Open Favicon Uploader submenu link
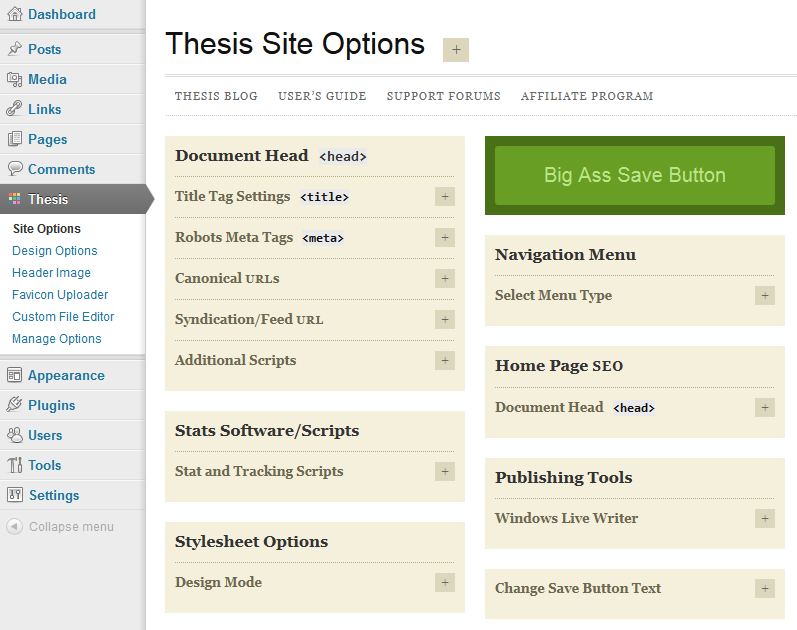Screen dimensions: 797x630 pos(60,294)
